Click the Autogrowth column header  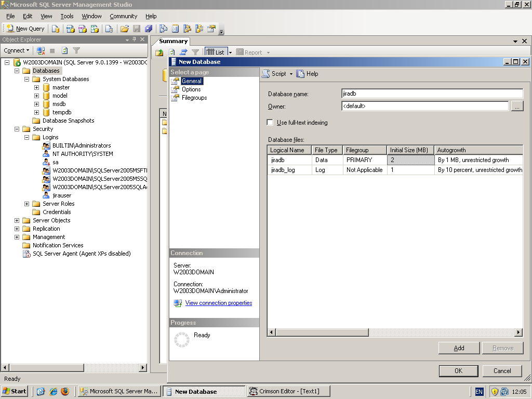(478, 150)
